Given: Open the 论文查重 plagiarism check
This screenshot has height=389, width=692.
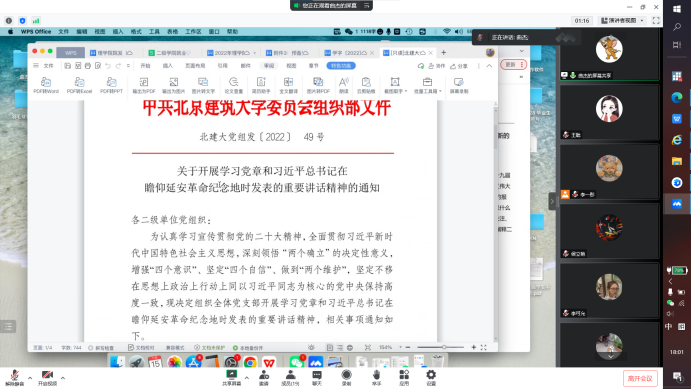Looking at the screenshot, I should [x=233, y=85].
